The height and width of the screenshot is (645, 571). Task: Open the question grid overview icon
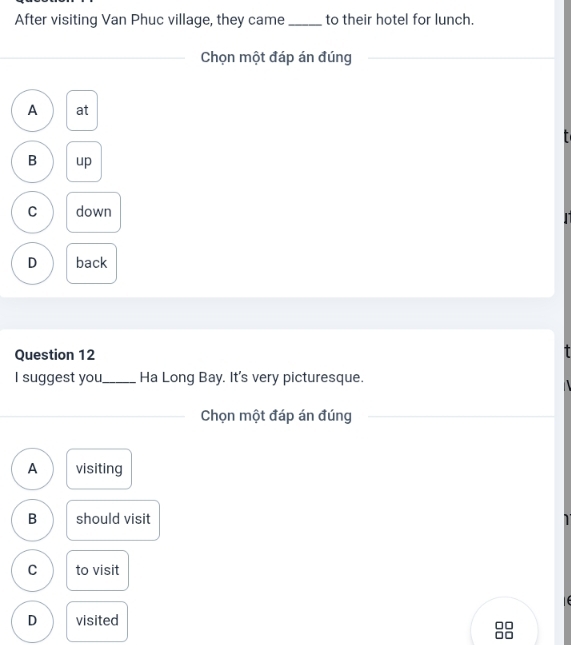click(x=504, y=630)
